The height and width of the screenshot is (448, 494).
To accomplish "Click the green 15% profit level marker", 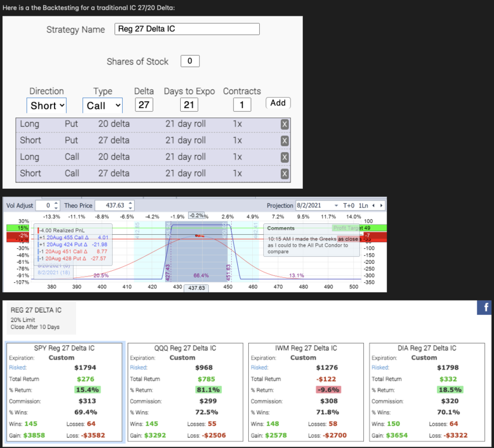I will coord(17,228).
